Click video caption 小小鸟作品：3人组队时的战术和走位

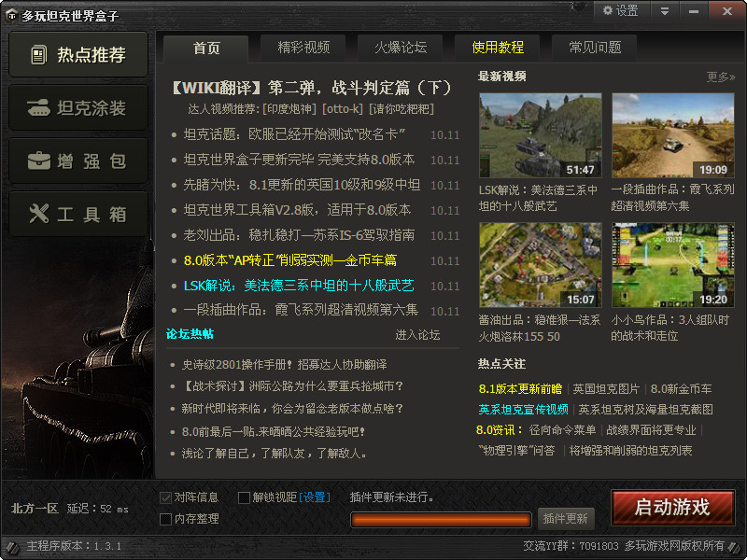click(669, 329)
